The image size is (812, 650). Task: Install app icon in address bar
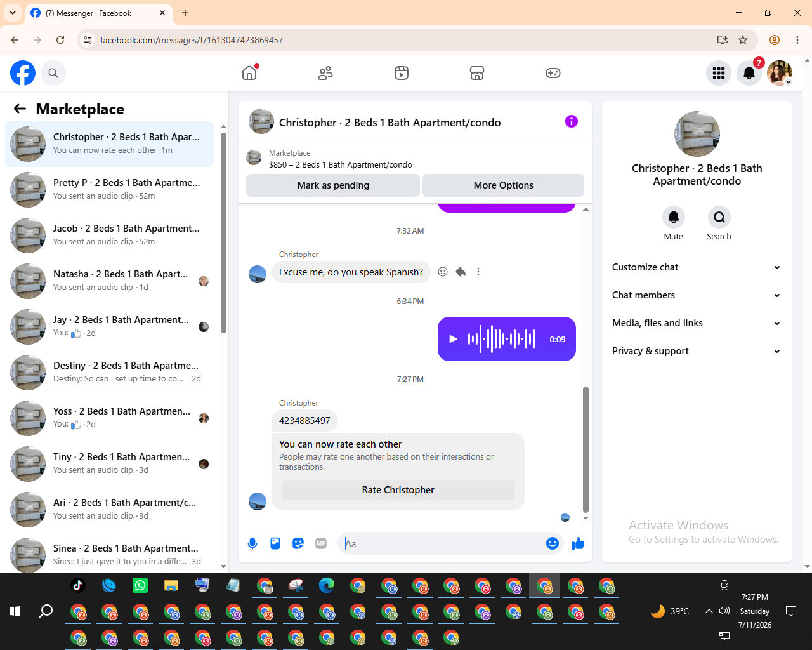pyautogui.click(x=722, y=40)
